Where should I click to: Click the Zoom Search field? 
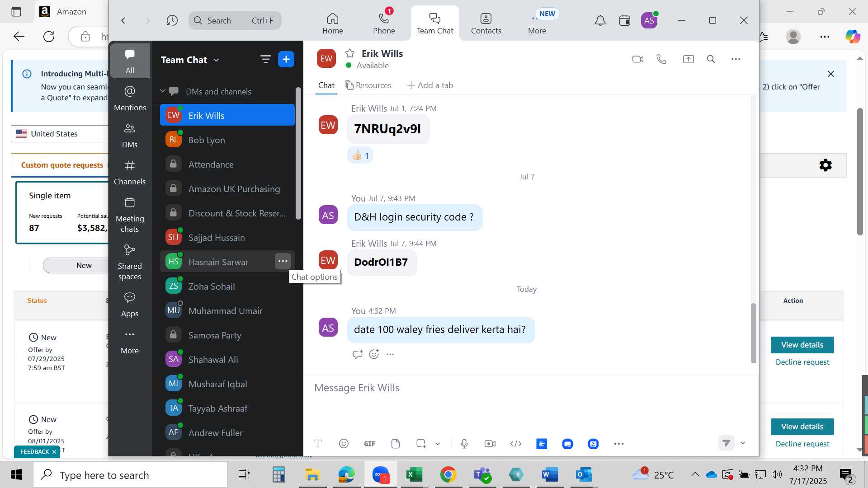(235, 20)
